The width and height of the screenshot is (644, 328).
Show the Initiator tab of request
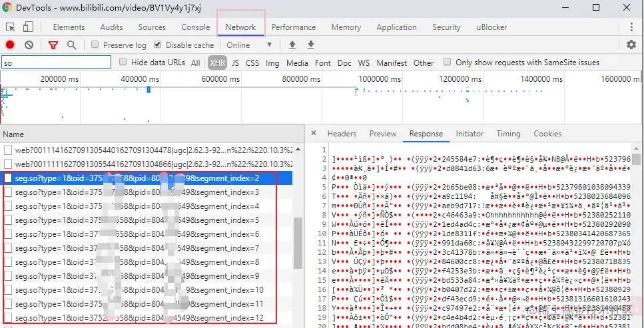click(470, 134)
